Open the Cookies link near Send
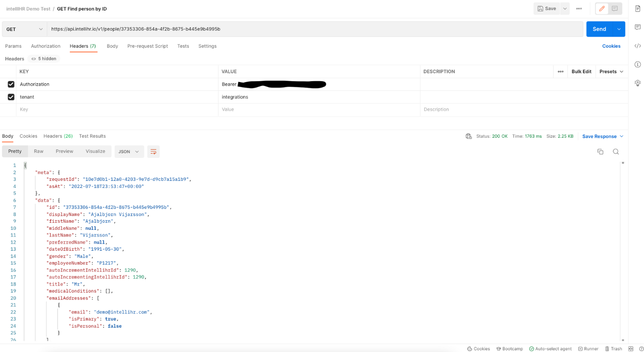Viewport: 644px width, 352px height. click(x=611, y=46)
